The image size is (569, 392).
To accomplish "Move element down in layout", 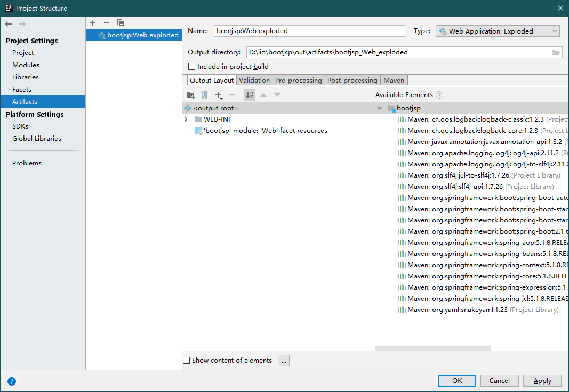I will point(277,95).
